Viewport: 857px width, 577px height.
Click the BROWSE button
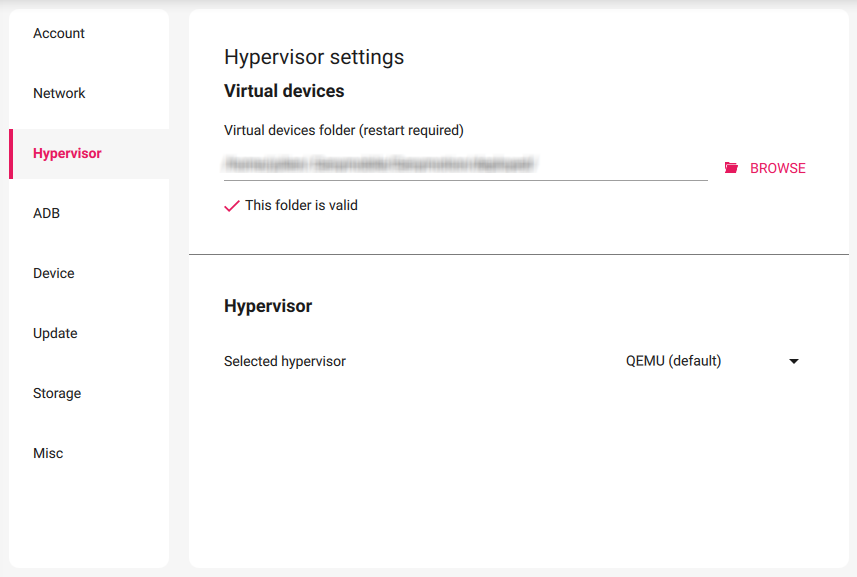coord(777,168)
